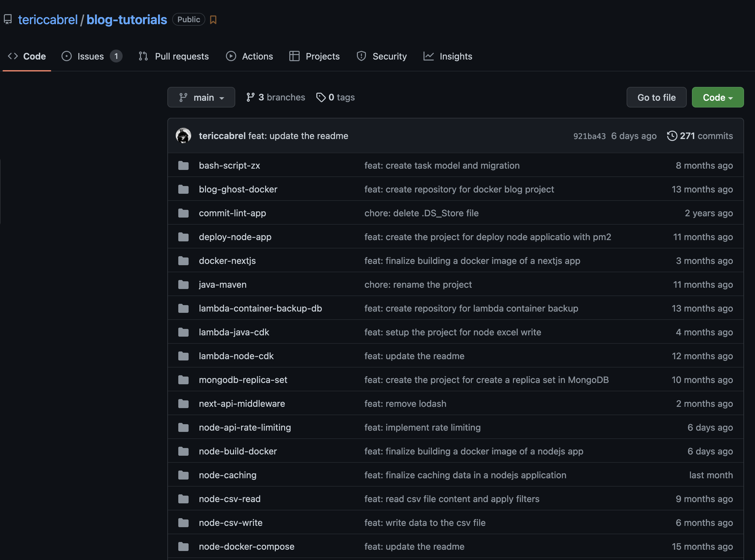Click '3 months ago' timestamp for docker-nextjs
The width and height of the screenshot is (755, 560).
point(704,261)
